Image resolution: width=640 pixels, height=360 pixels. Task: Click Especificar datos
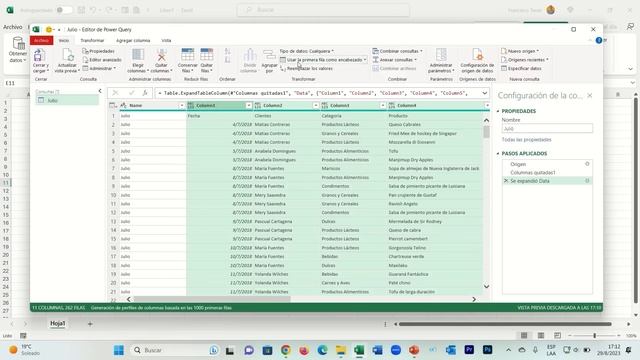(x=521, y=69)
